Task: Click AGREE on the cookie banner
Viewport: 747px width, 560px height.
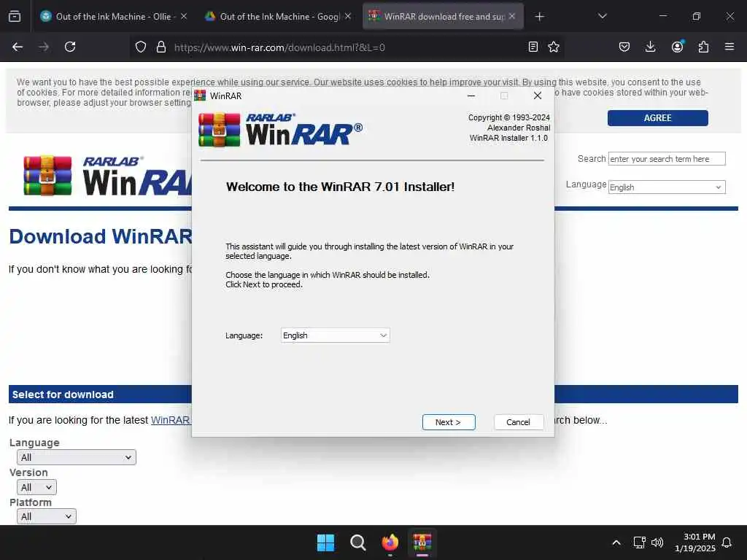Action: pos(657,118)
